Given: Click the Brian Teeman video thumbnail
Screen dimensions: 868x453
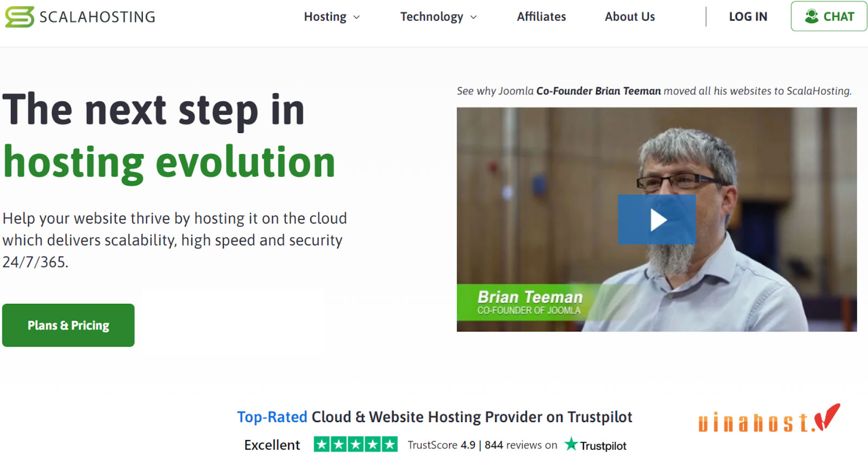Looking at the screenshot, I should 656,219.
